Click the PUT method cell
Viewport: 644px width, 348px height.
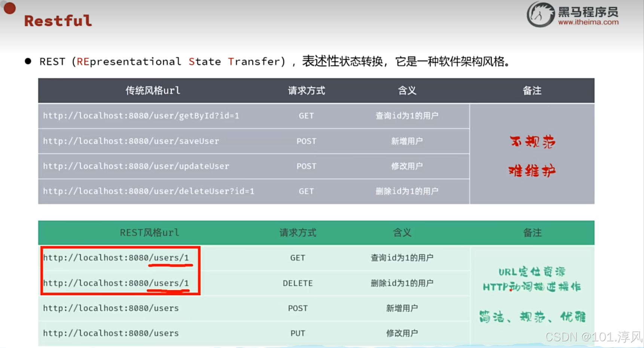pos(298,333)
